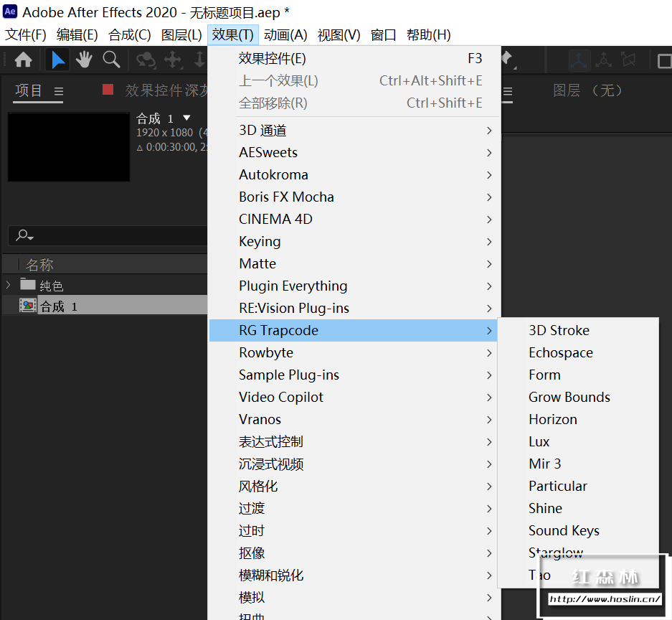Screen dimensions: 672x620
Task: Click the 纯色 folder icon
Action: [28, 284]
